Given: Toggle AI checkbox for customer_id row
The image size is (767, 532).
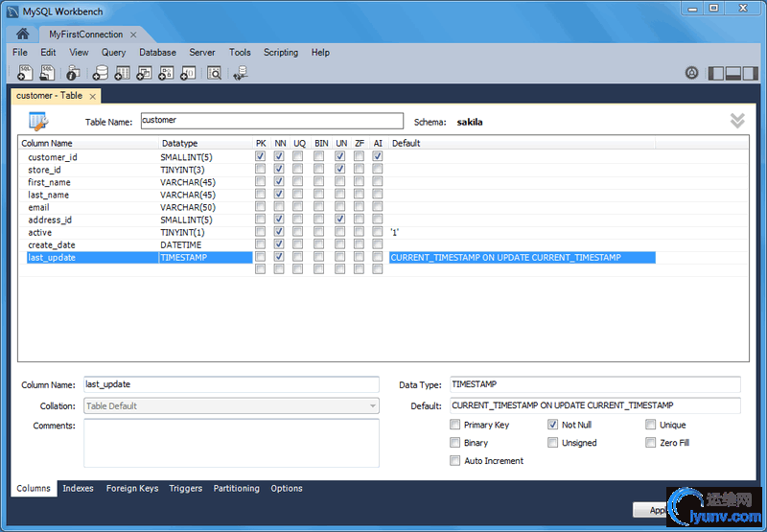Looking at the screenshot, I should (x=377, y=156).
